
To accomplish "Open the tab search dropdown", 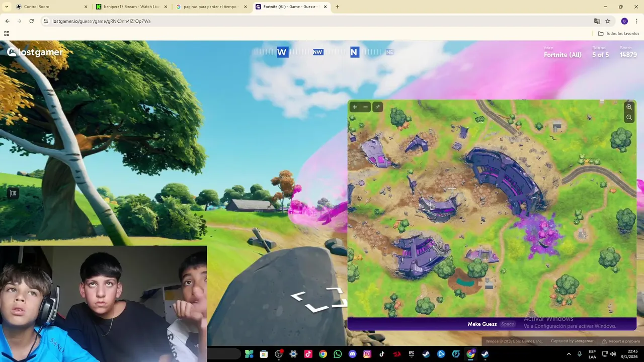I will coord(8,7).
